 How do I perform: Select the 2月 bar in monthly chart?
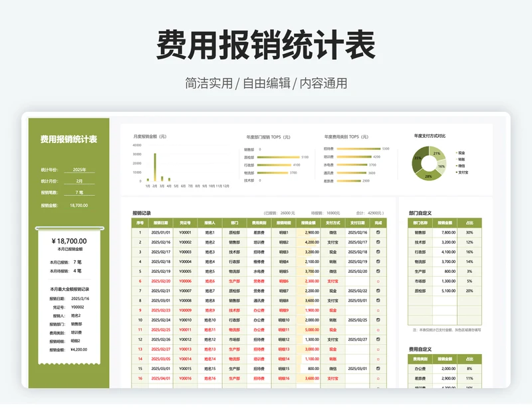pyautogui.click(x=155, y=167)
